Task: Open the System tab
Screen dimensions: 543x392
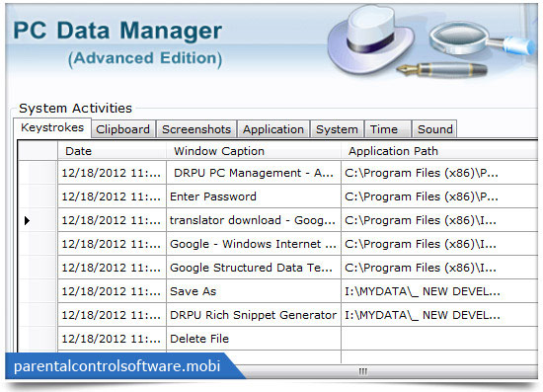Action: point(337,129)
